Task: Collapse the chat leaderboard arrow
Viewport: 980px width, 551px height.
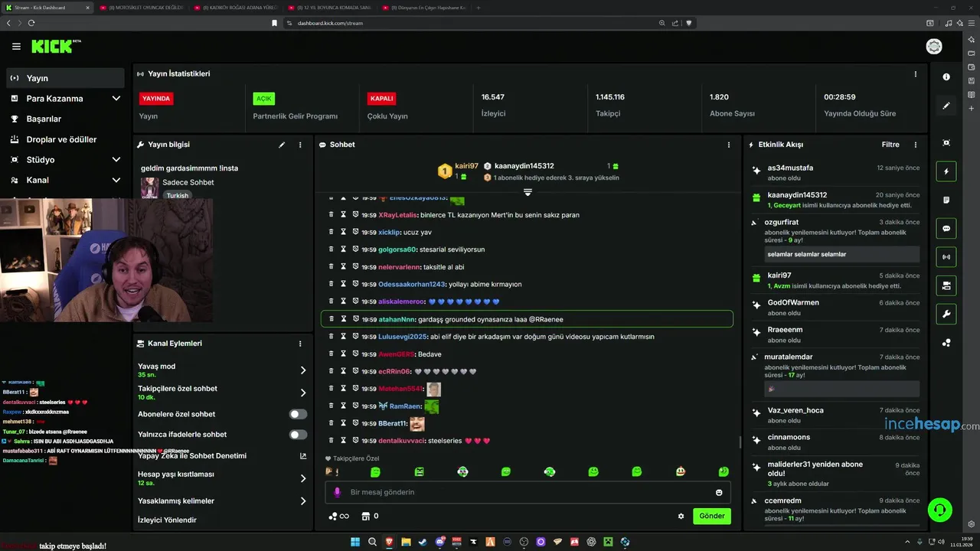Action: [x=528, y=192]
